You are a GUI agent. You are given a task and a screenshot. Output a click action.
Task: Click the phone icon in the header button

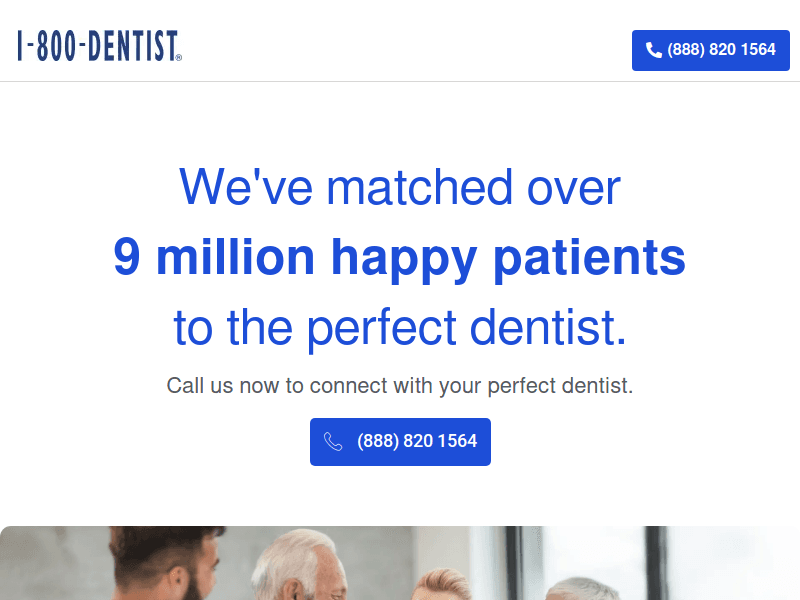pos(652,50)
